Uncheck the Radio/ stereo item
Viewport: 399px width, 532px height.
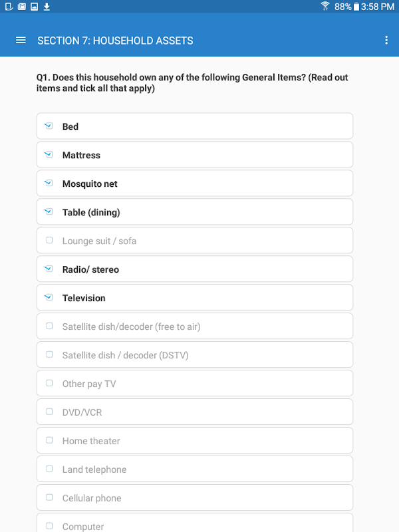(x=49, y=269)
